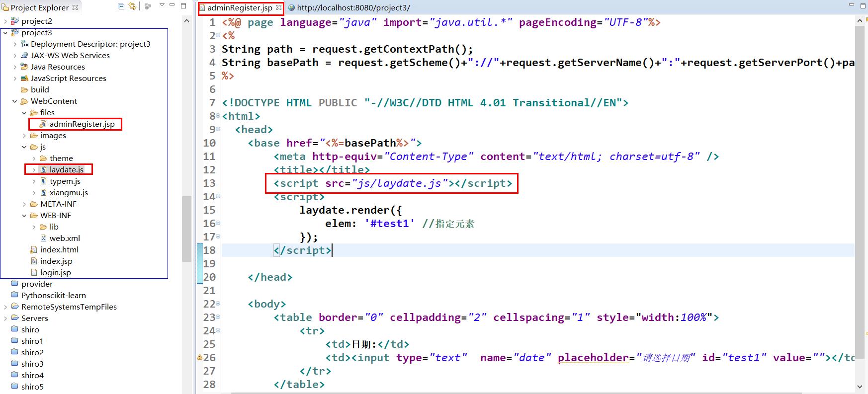The height and width of the screenshot is (394, 868).
Task: Click the warning marker icon on line 26
Action: 200,357
